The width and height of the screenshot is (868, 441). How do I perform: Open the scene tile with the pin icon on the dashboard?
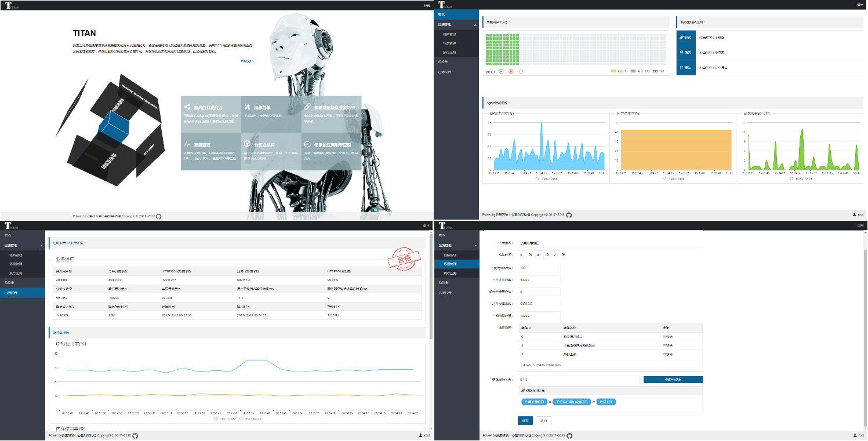pyautogui.click(x=686, y=52)
